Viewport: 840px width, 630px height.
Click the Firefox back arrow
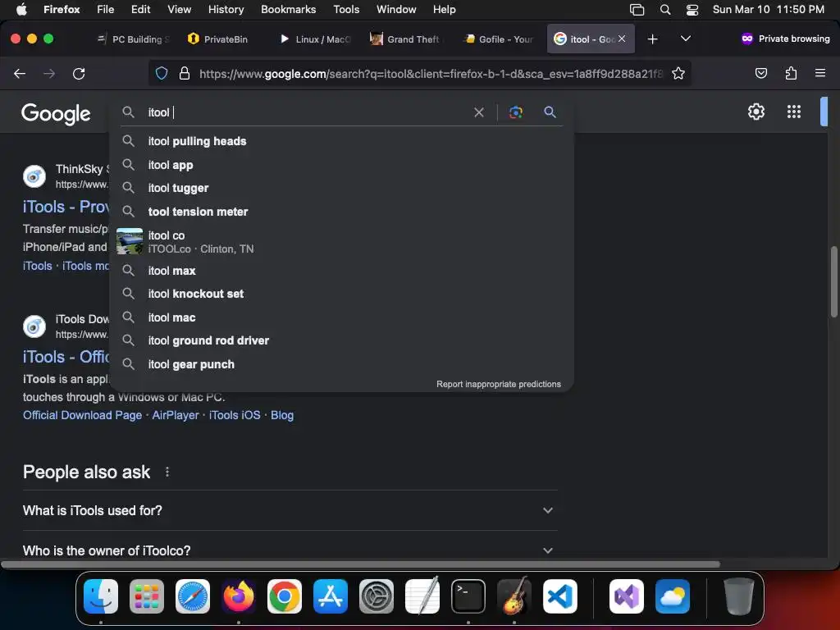[20, 73]
